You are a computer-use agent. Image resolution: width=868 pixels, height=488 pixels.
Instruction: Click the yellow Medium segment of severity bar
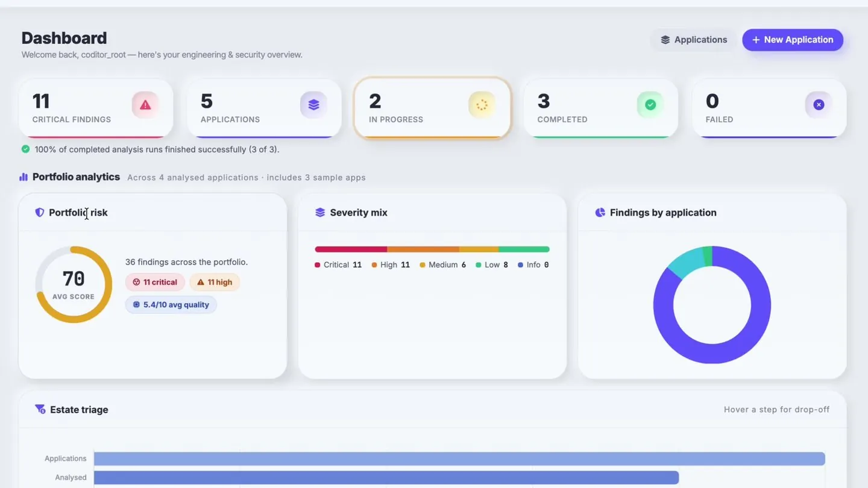479,249
